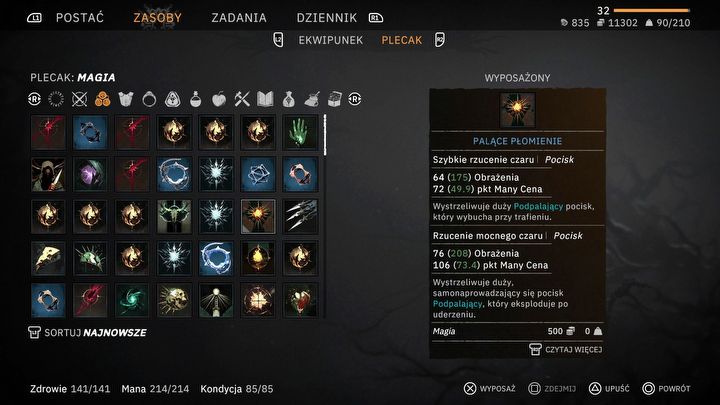Select the crossed swords weapons filter
This screenshot has width=720, height=405.
79,99
